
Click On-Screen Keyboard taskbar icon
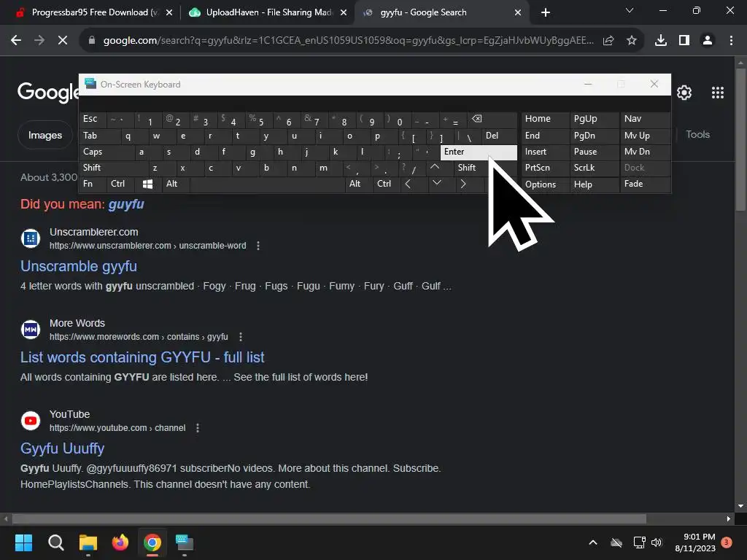tap(185, 542)
